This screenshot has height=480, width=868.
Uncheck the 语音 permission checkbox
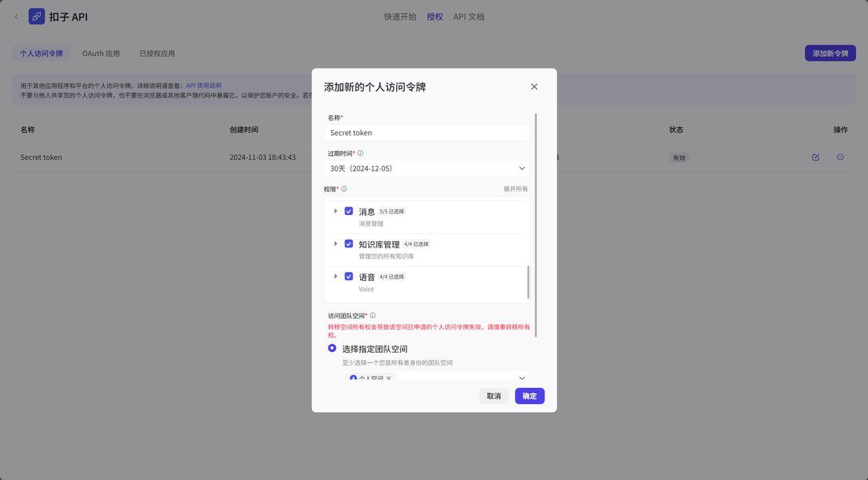click(x=349, y=276)
